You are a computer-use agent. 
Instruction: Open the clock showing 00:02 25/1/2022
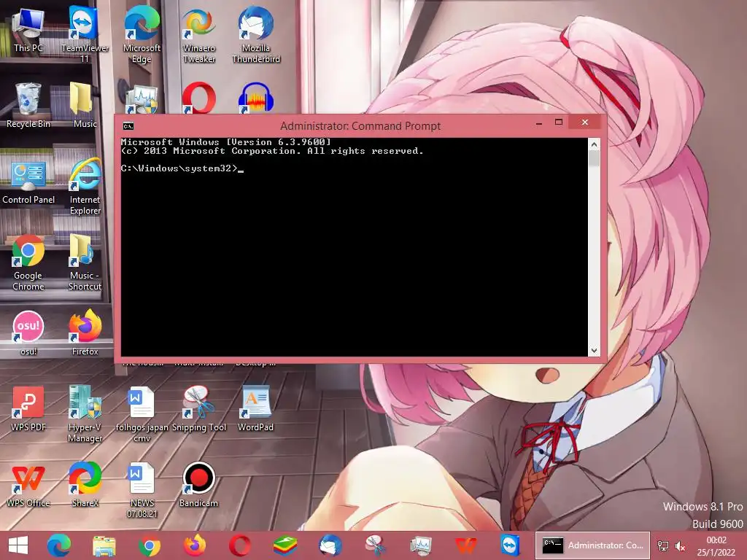(x=716, y=546)
